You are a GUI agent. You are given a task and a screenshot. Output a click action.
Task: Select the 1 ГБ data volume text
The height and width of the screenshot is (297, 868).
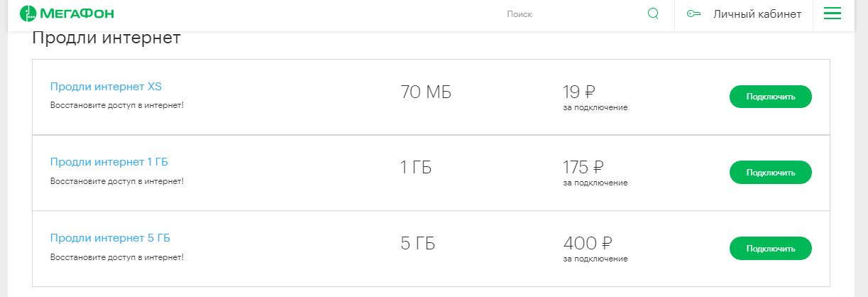pyautogui.click(x=416, y=168)
